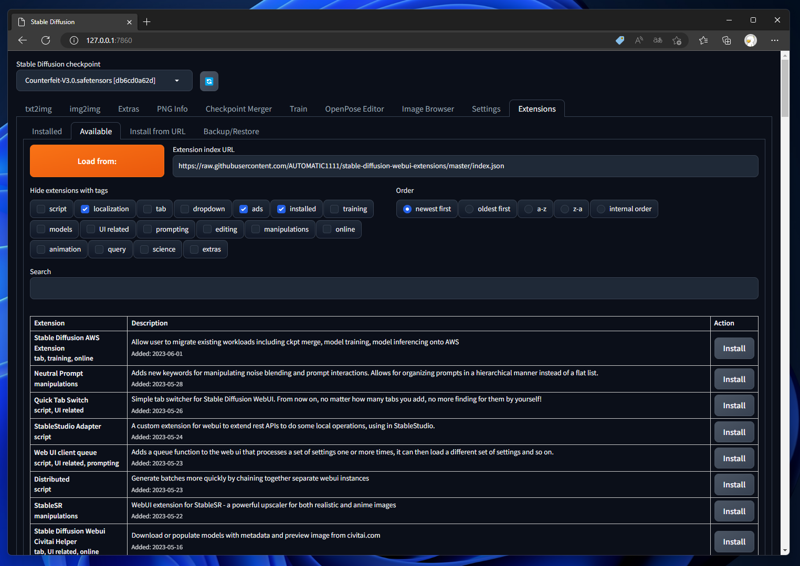Open the Backup/Restore sub-tab
This screenshot has height=566, width=800.
coord(231,131)
